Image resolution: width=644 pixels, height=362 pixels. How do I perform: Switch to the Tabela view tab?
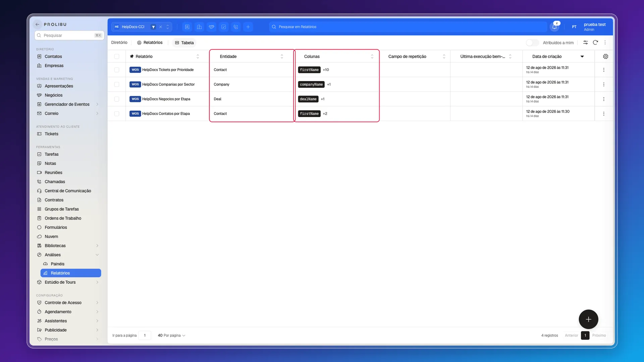click(184, 43)
